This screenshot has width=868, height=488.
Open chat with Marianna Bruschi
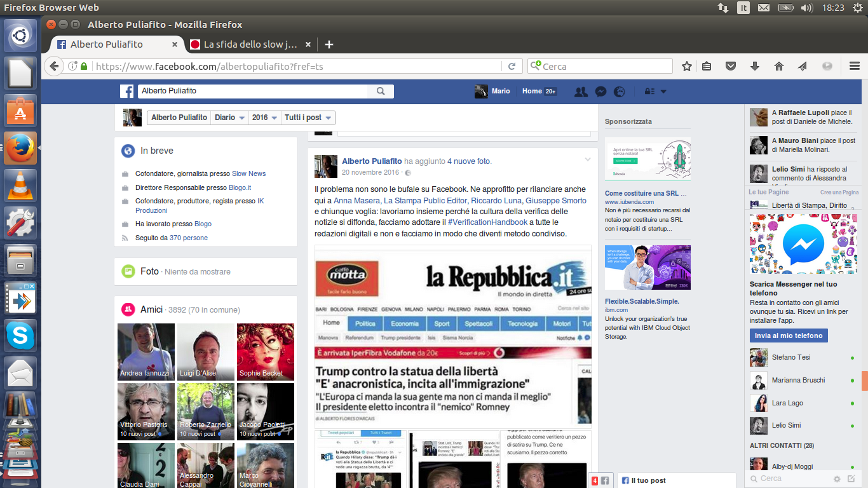coord(802,380)
